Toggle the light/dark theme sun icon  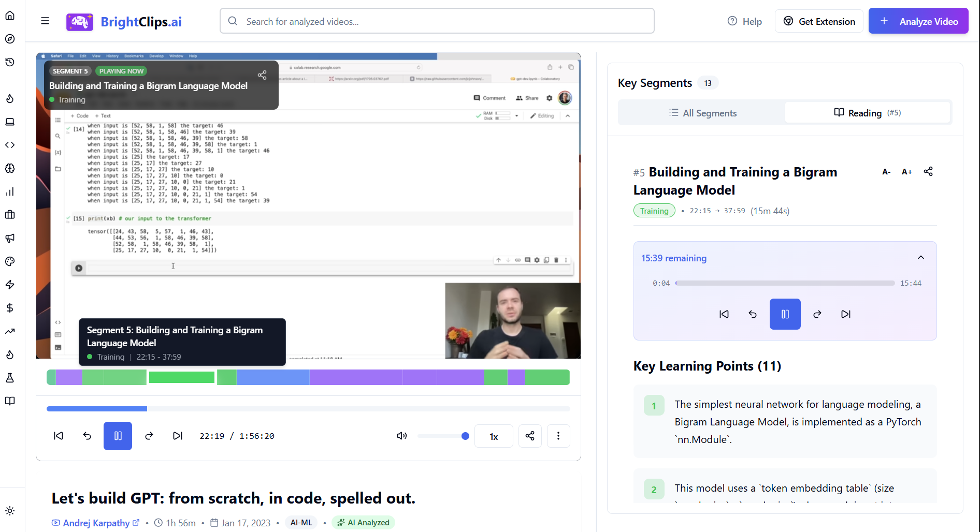pos(10,511)
